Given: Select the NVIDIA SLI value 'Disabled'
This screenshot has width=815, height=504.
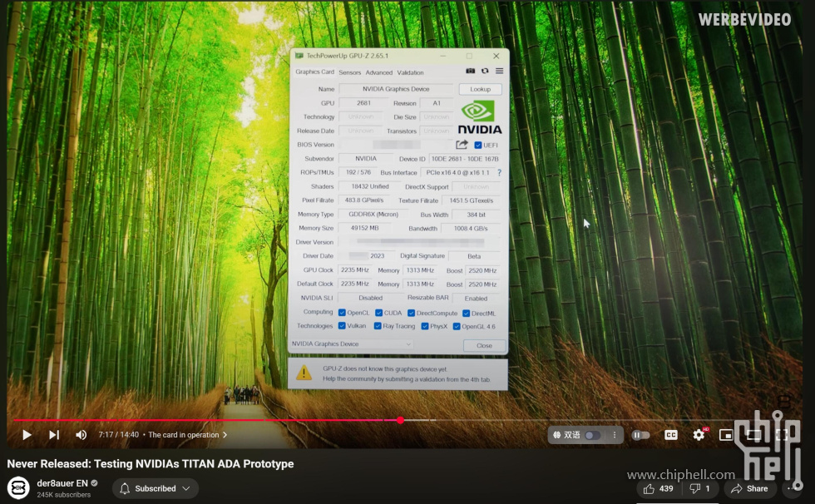Looking at the screenshot, I should click(371, 298).
